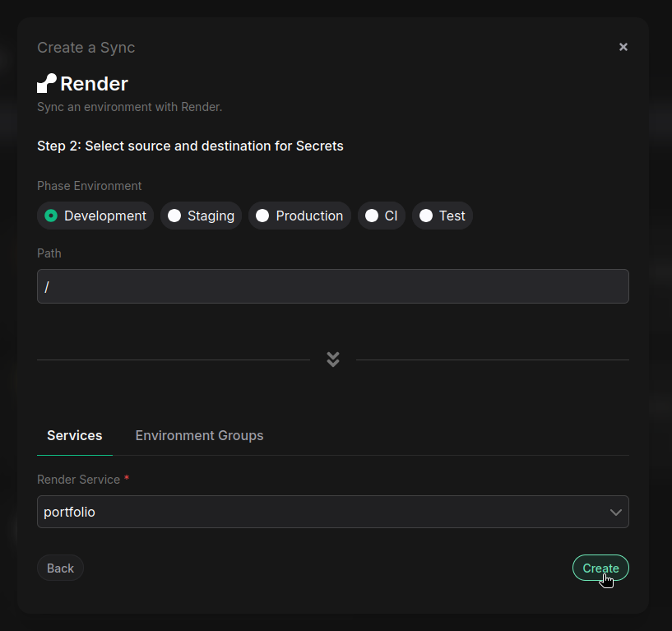Focus the Path input field
The image size is (672, 631).
tap(332, 286)
